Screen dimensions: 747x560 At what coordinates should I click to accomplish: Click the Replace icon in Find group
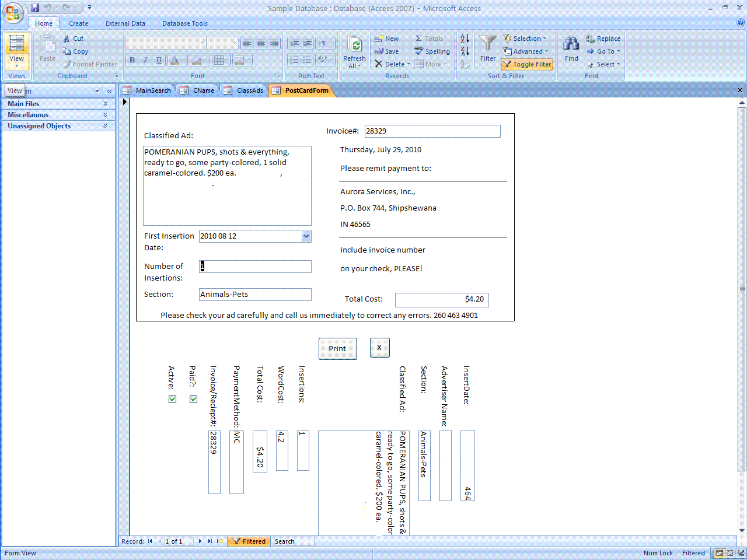(591, 38)
